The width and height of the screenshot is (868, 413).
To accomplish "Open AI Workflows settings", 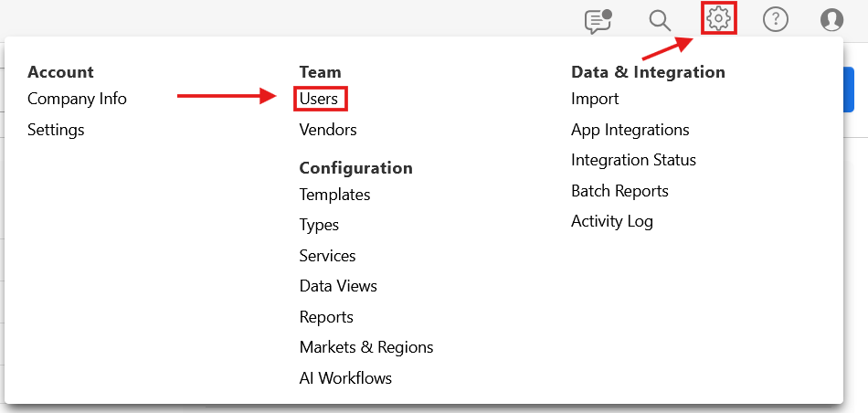I will (x=345, y=378).
